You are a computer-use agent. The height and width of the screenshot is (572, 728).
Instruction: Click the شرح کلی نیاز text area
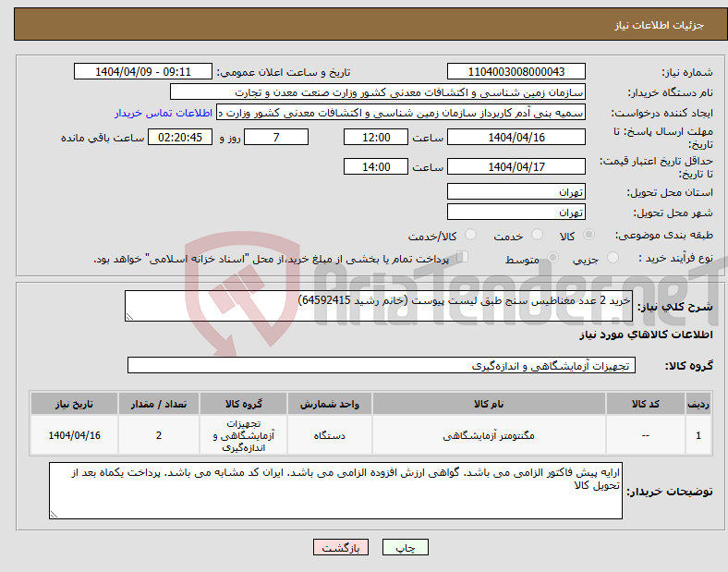point(379,306)
